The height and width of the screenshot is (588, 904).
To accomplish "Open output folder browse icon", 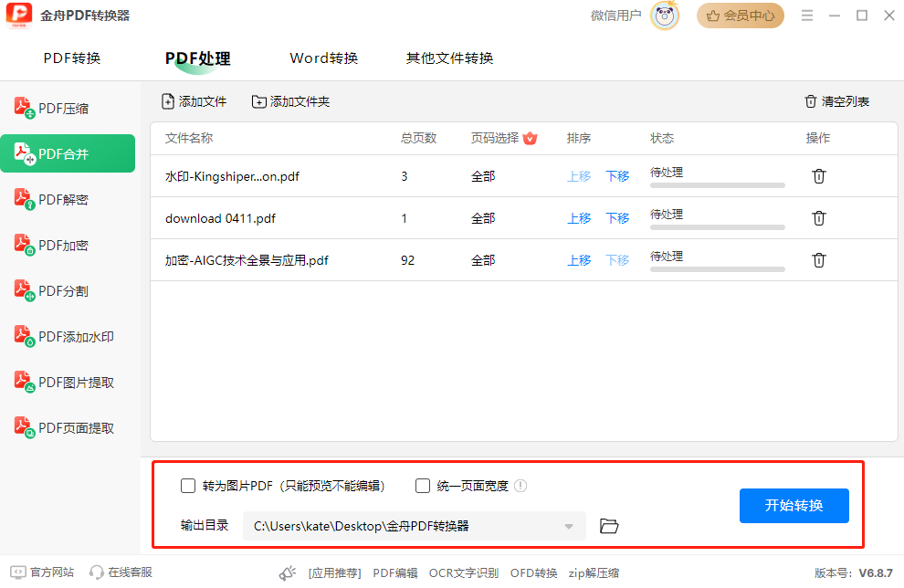I will coord(609,526).
